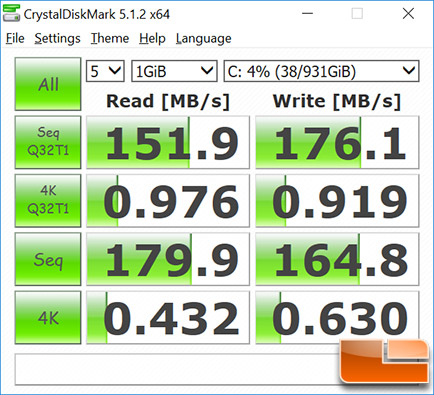Start the Seq Q32T1 benchmark
The width and height of the screenshot is (434, 395).
(48, 142)
